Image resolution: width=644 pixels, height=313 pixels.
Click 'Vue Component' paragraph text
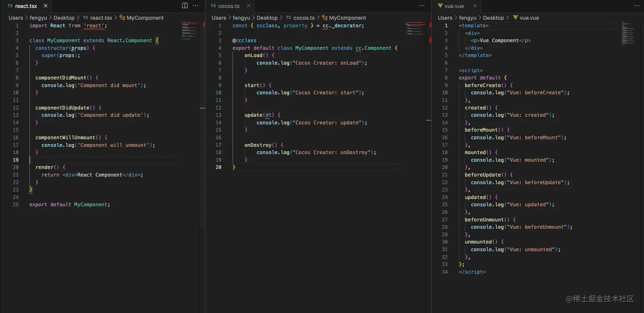pyautogui.click(x=499, y=40)
